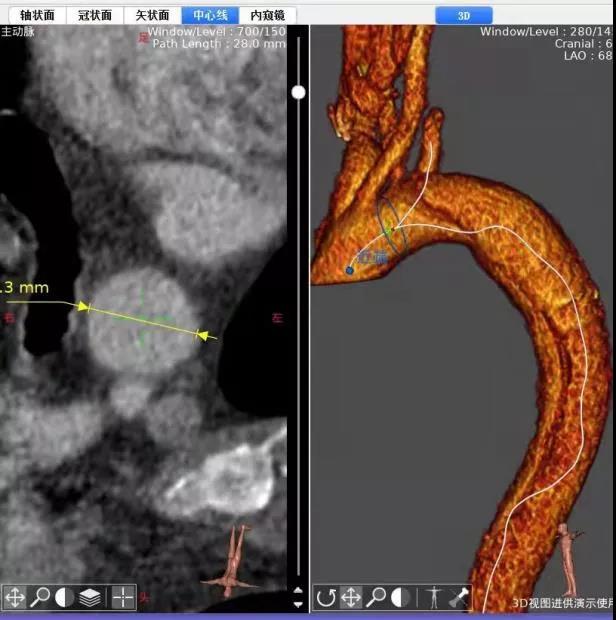The width and height of the screenshot is (616, 620).
Task: Select the rotate tool in 3D view
Action: point(326,598)
